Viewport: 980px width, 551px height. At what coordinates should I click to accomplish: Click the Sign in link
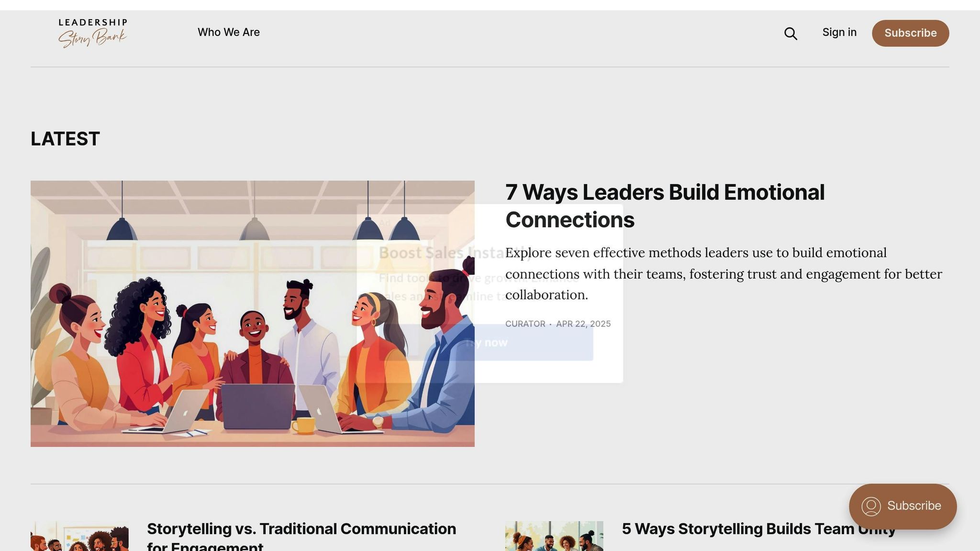839,33
